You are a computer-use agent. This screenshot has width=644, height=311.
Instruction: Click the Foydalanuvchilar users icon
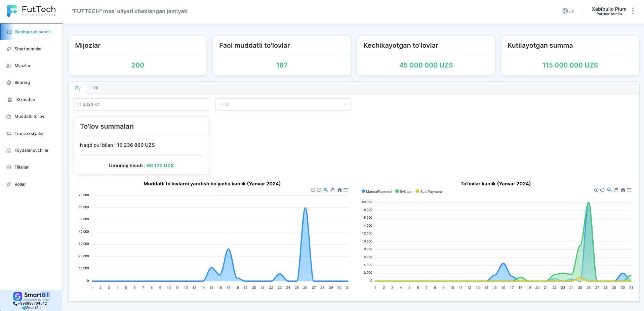coord(9,150)
